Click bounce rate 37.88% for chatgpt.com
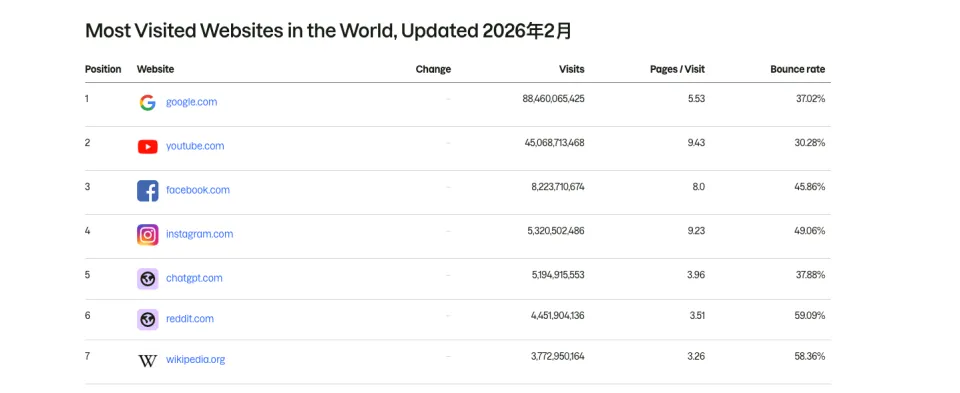Image resolution: width=960 pixels, height=393 pixels. tap(811, 275)
